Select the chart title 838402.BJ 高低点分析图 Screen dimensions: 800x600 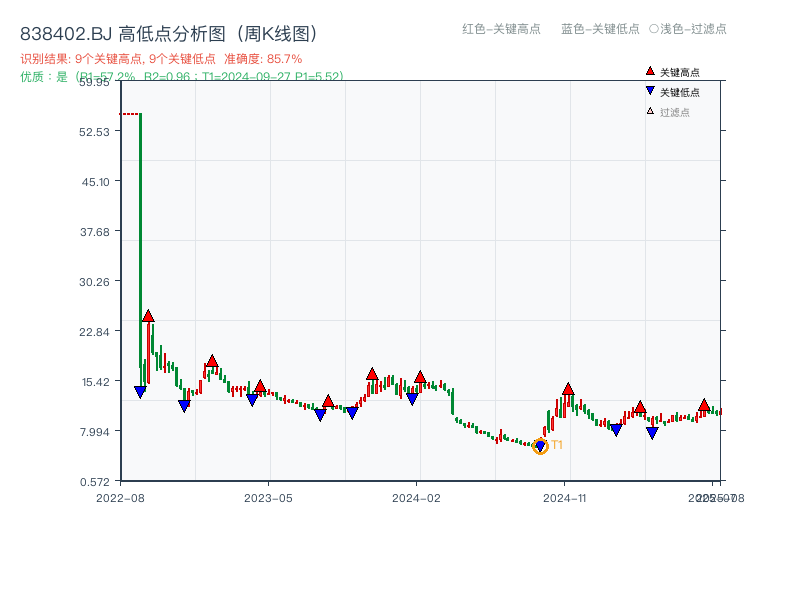tap(125, 32)
